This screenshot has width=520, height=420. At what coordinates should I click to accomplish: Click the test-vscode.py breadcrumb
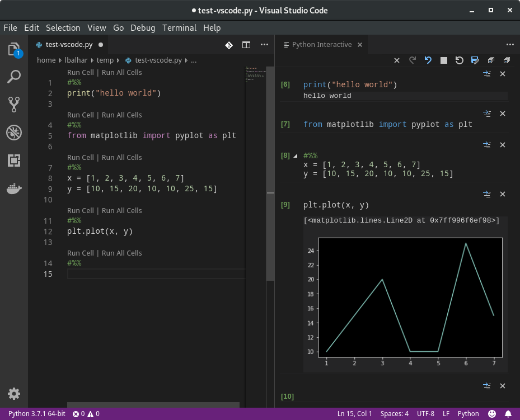[x=153, y=60]
